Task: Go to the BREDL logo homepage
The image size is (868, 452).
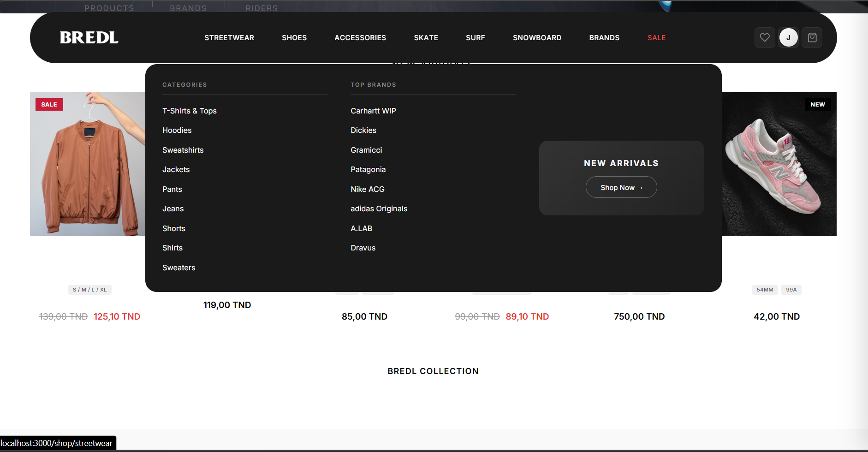Action: (x=89, y=38)
